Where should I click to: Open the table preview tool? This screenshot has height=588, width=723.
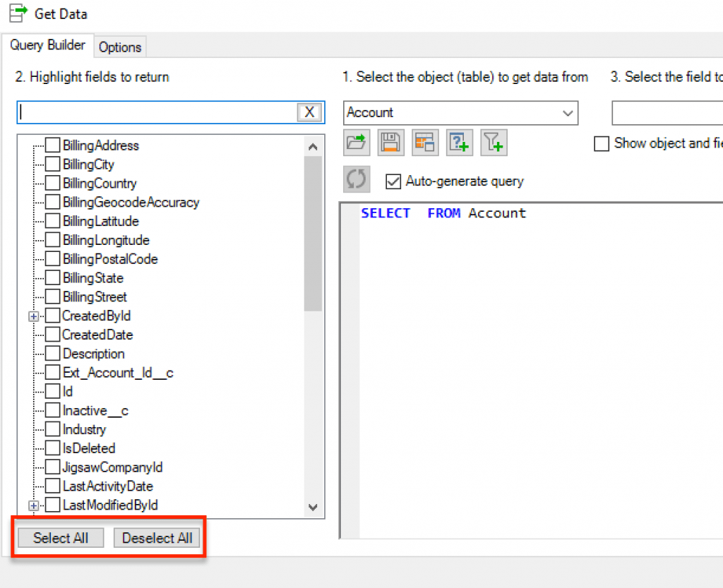coord(425,142)
